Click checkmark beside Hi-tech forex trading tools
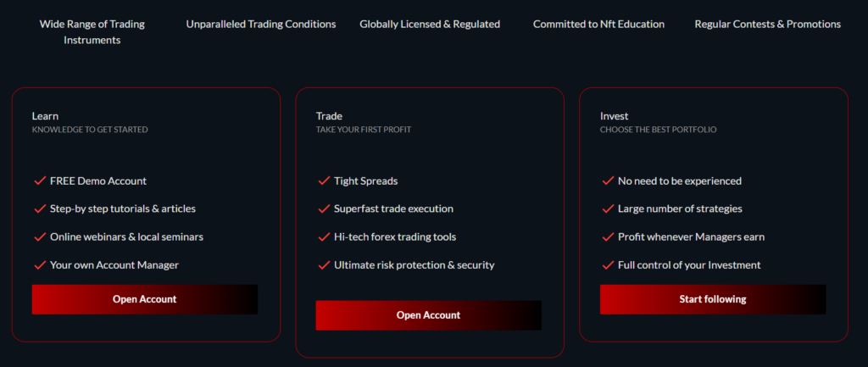 (323, 236)
